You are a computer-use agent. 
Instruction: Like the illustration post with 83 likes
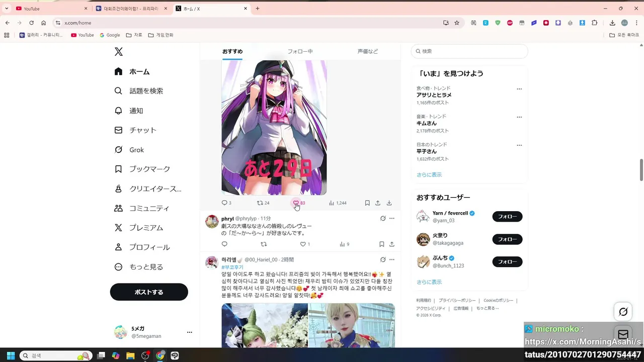tap(299, 203)
